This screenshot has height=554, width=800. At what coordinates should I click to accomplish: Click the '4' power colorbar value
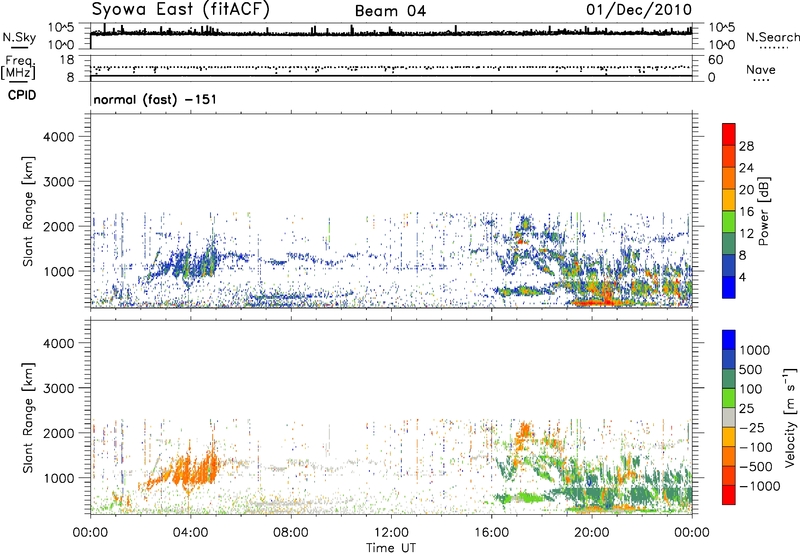coord(743,277)
